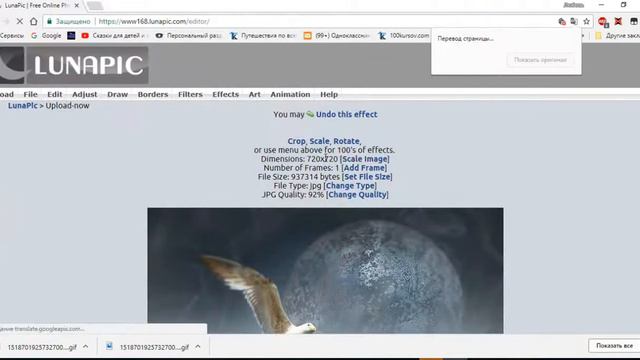The image size is (640, 360).
Task: Click the seagull and moon image
Action: tap(325, 271)
